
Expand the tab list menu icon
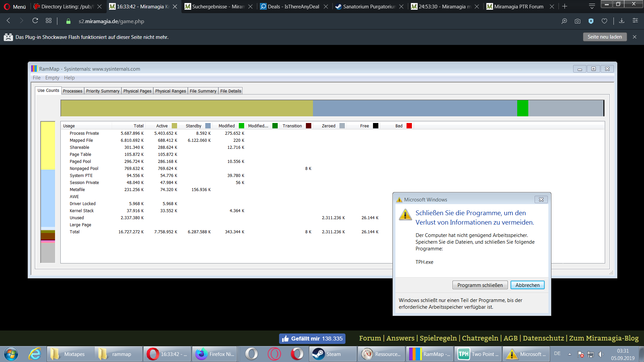[592, 6]
